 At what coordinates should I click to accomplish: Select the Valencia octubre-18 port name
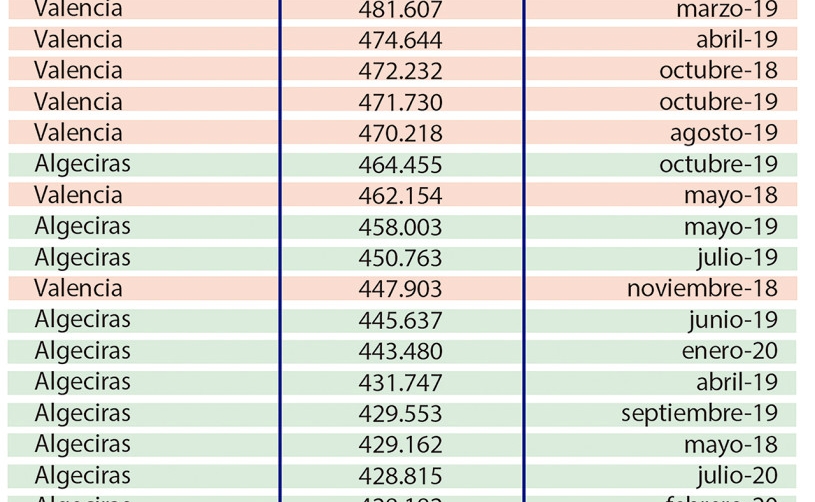point(78,71)
